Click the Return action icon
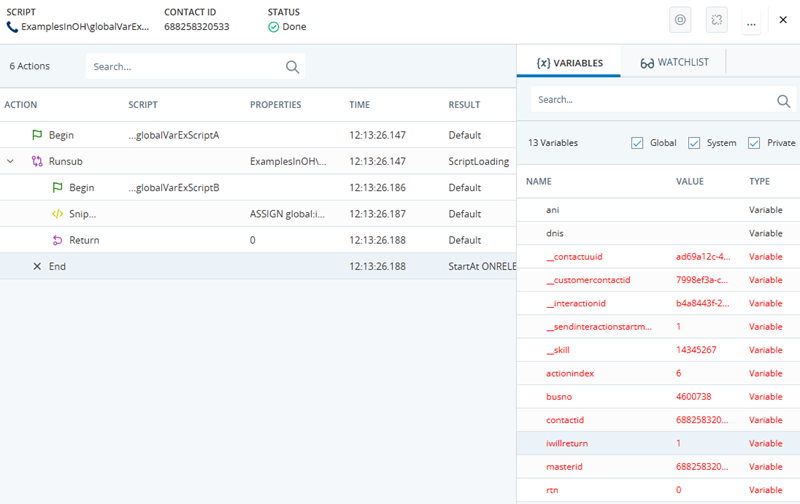 pos(58,240)
